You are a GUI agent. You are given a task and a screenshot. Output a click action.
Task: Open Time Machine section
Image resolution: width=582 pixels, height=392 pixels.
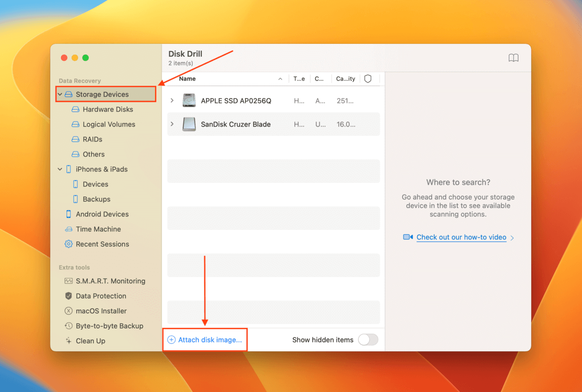(98, 229)
